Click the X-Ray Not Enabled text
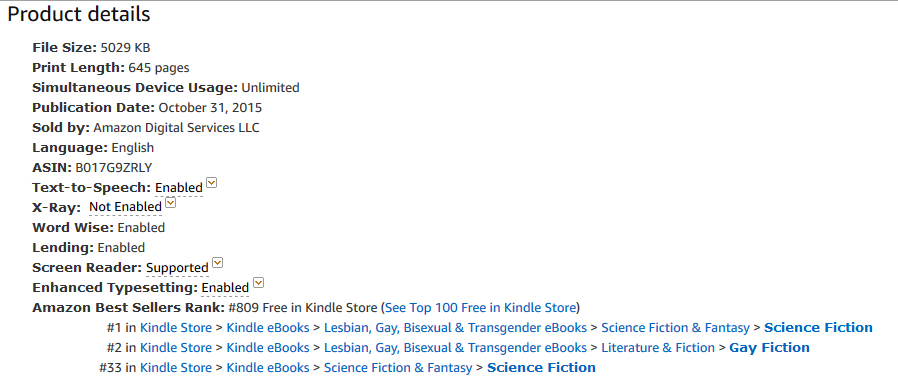The width and height of the screenshot is (898, 392). pos(125,207)
